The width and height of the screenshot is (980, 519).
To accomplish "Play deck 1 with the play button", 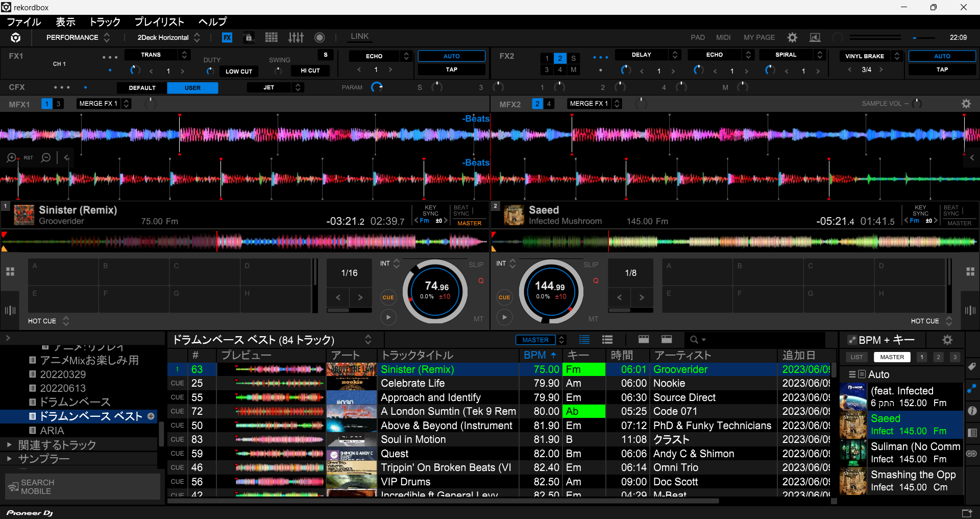I will pos(388,317).
